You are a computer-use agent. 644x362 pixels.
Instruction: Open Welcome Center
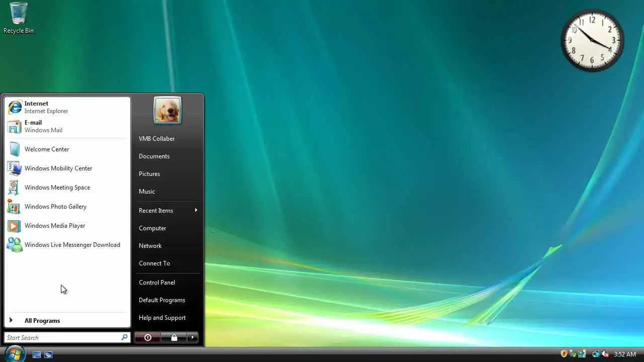coord(67,149)
